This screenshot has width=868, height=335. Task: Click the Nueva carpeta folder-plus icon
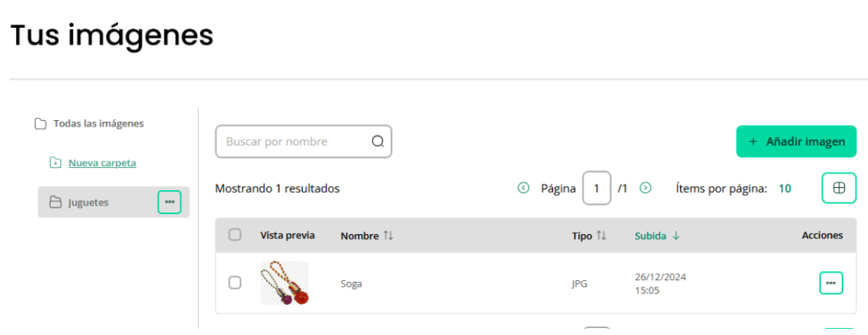click(x=55, y=162)
